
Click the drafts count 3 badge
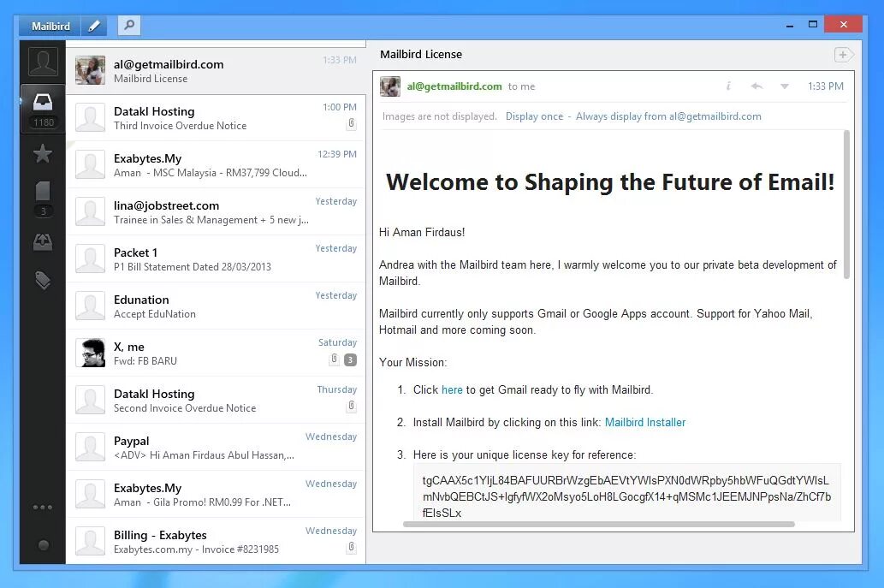[43, 211]
